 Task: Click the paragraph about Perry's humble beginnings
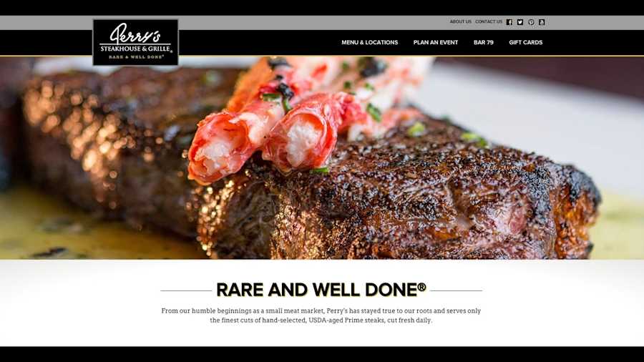pos(321,315)
